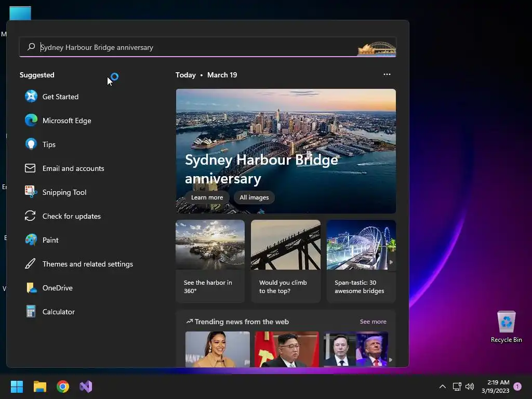Click the Check for updates sync icon
This screenshot has width=532, height=399.
pyautogui.click(x=30, y=216)
